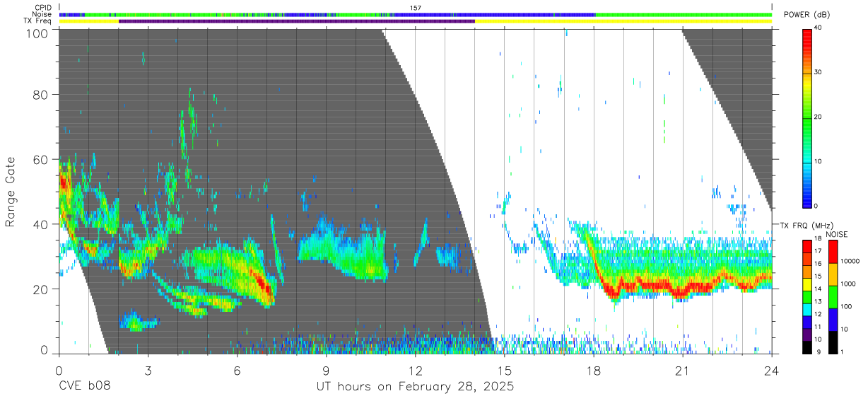
Task: Click the 21 tick on the UT hours axis
Action: pos(682,370)
